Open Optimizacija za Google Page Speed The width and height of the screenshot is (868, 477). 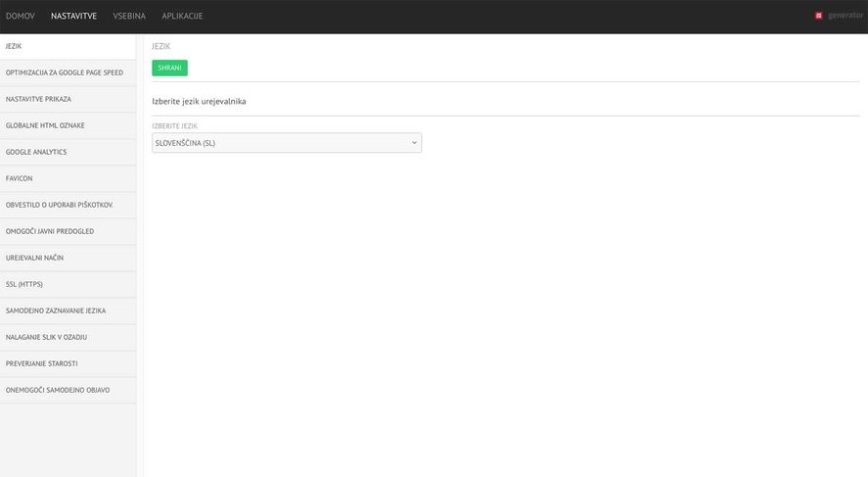click(69, 73)
